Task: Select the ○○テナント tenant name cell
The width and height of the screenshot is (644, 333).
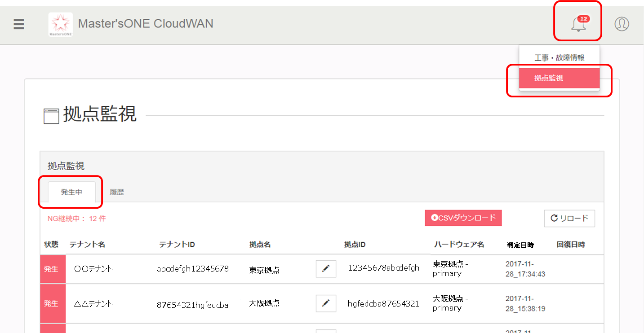Action: click(93, 269)
